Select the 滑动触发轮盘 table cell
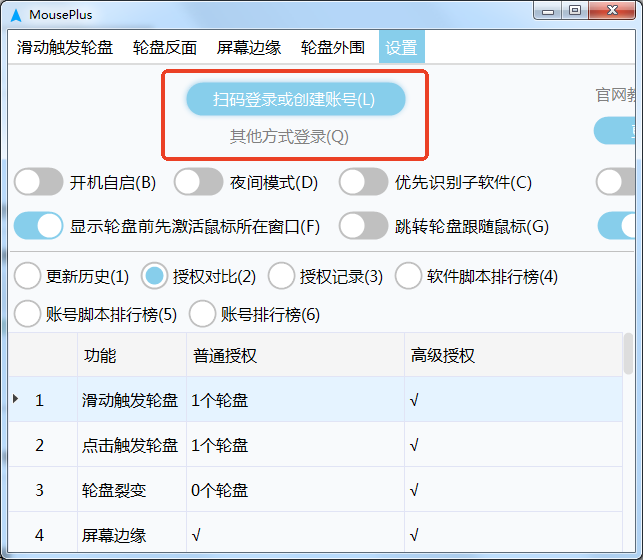The image size is (643, 560). (x=132, y=400)
